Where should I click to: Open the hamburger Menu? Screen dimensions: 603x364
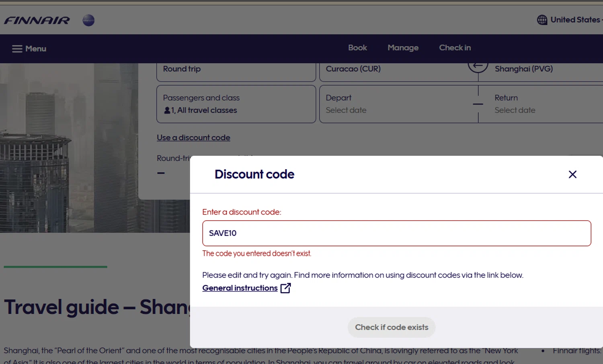[x=29, y=49]
